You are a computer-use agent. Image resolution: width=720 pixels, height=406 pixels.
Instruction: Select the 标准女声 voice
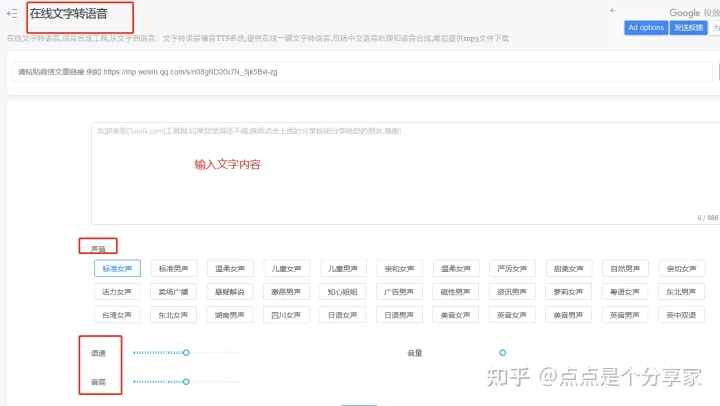coord(117,269)
